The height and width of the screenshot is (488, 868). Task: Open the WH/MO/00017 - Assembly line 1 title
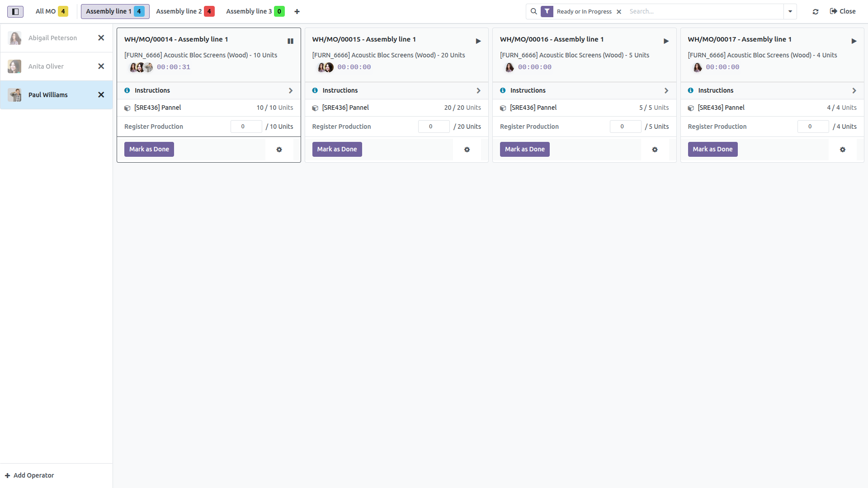point(740,39)
